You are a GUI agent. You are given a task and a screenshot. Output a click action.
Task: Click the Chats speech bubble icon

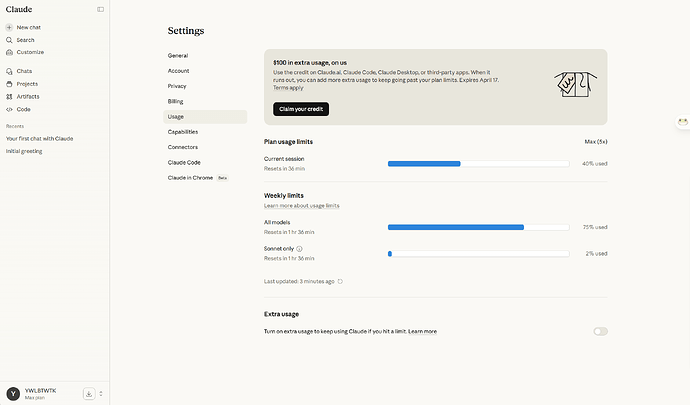click(x=9, y=71)
